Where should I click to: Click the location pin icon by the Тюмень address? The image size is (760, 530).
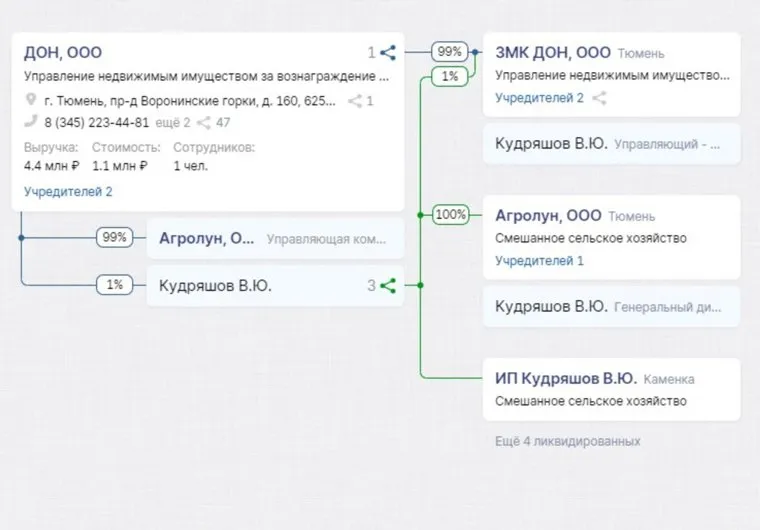(31, 100)
